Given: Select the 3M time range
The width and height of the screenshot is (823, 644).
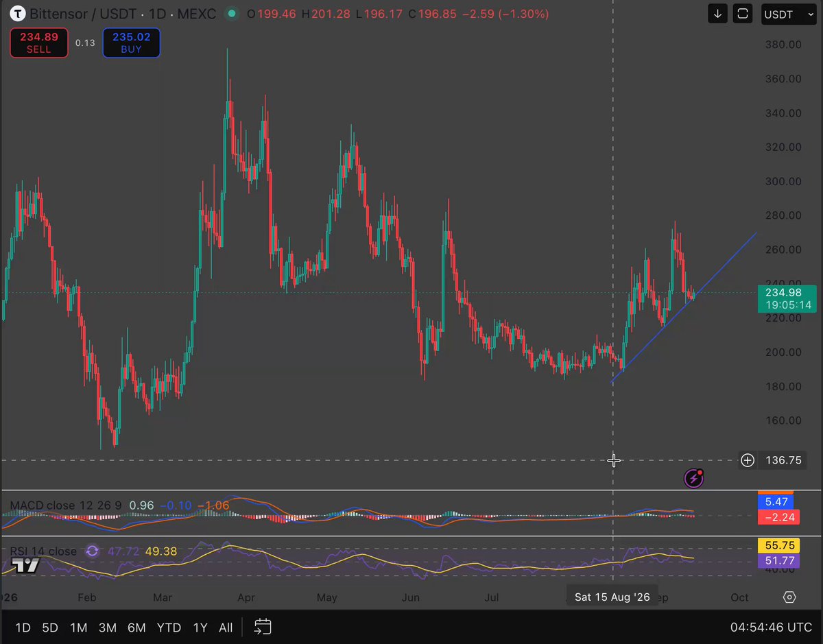Looking at the screenshot, I should [107, 628].
